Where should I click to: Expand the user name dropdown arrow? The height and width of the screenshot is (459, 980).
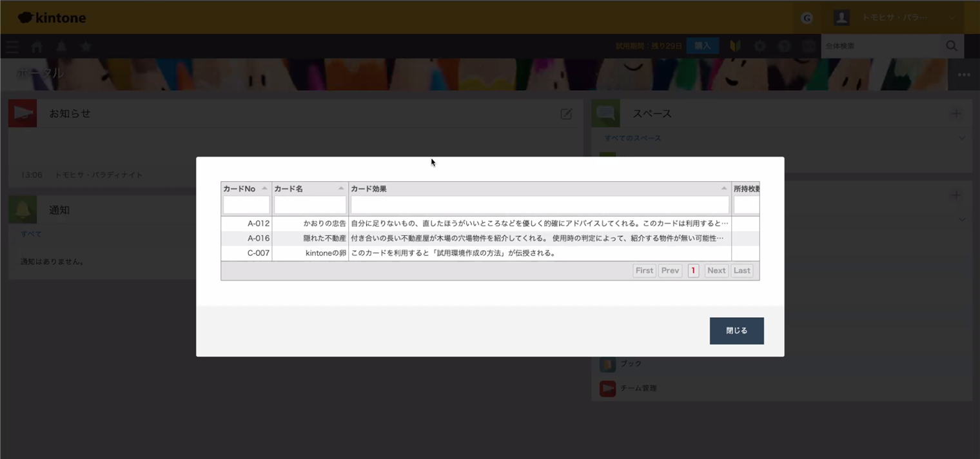pos(952,18)
